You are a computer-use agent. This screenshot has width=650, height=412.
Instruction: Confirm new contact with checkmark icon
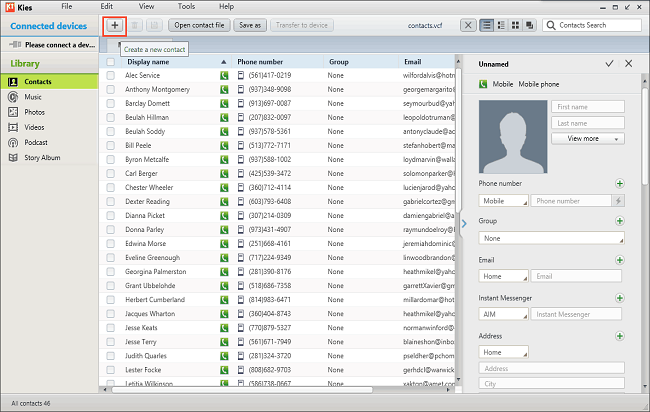609,63
